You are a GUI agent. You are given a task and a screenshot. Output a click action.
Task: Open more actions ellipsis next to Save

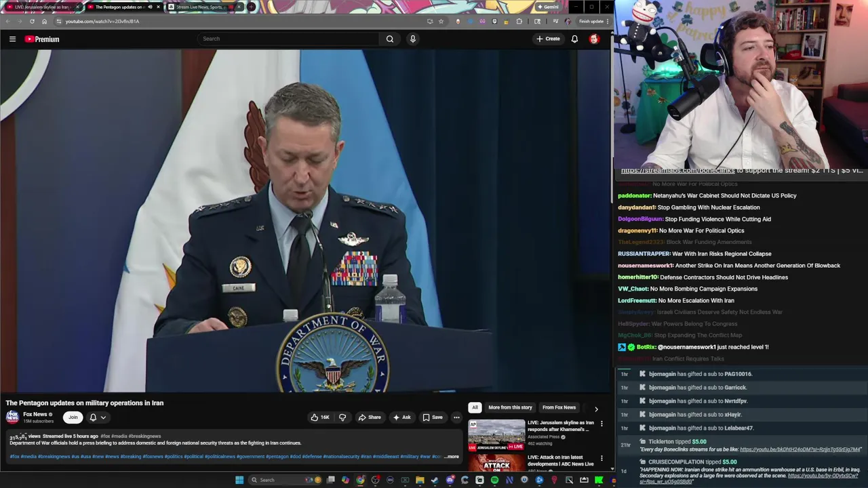[x=456, y=417]
